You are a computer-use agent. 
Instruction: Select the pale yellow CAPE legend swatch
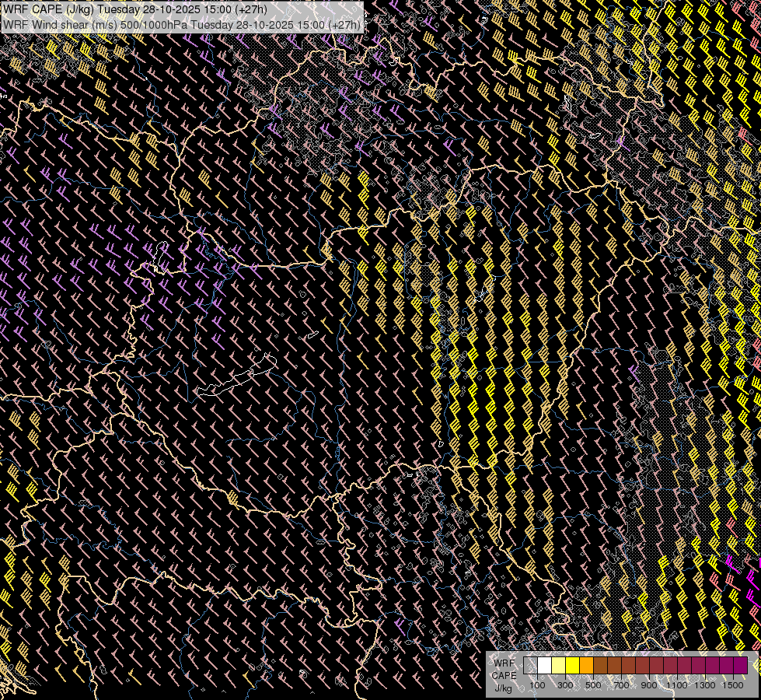click(559, 665)
